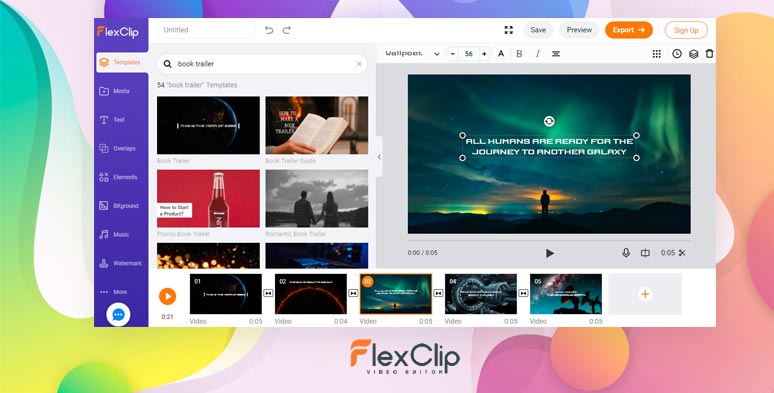Open the voiceover microphone icon

coord(626,253)
